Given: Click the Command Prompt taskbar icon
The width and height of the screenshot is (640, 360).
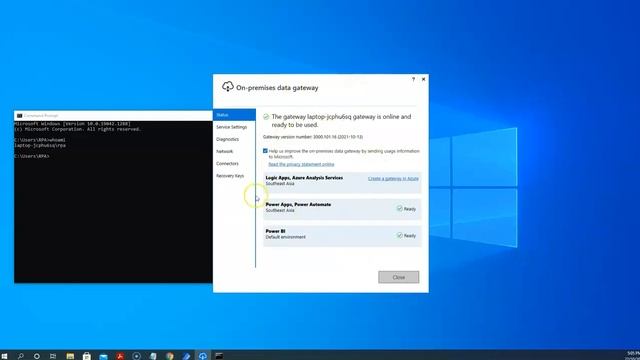Looking at the screenshot, I should pos(219,356).
